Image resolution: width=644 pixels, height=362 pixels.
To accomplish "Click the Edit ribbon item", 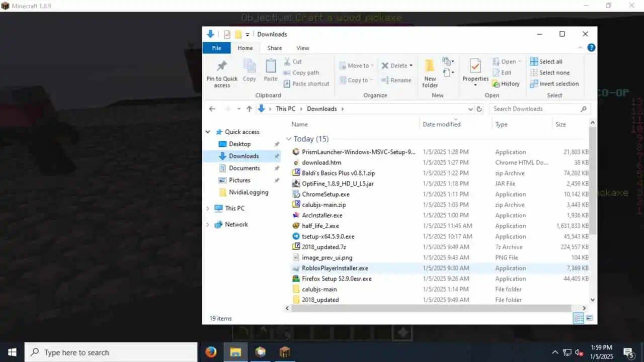I will (502, 72).
